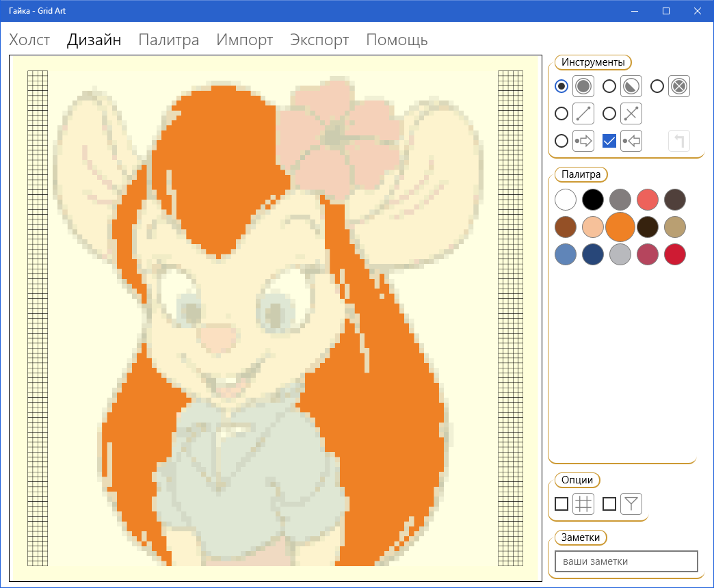Screen dimensions: 714x588
Task: Open the Дизайн tab
Action: tap(94, 40)
